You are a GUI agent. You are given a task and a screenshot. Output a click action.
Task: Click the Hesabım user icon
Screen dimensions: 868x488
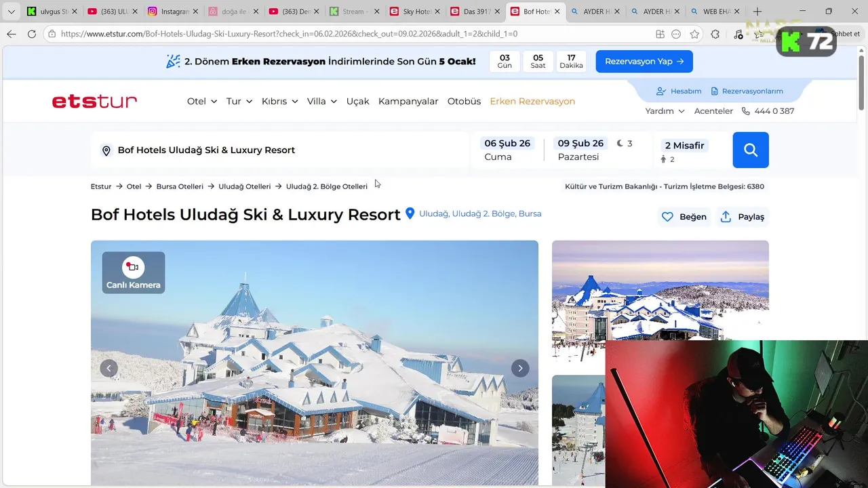click(661, 91)
